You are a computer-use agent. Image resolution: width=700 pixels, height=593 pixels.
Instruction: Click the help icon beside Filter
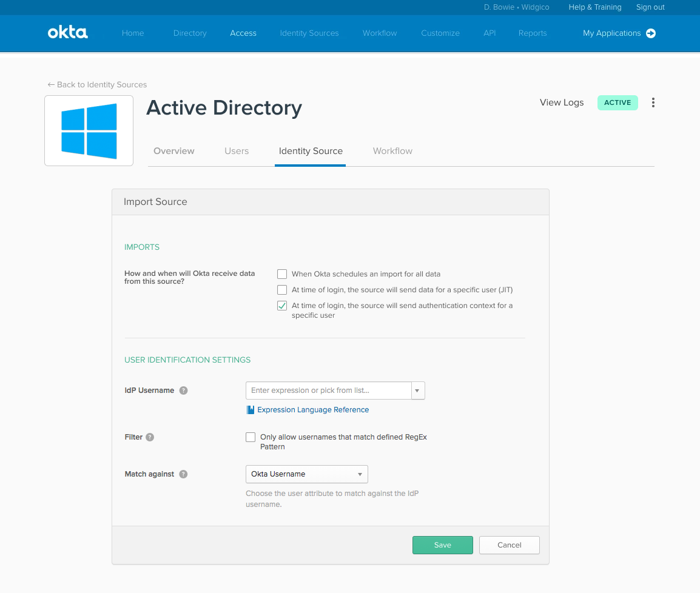pyautogui.click(x=149, y=437)
